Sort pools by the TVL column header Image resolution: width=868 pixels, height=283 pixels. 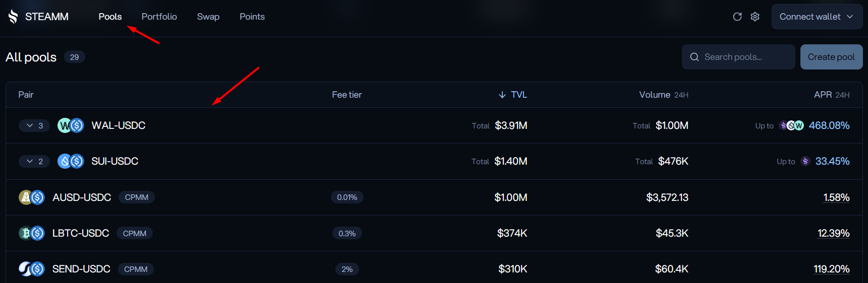click(513, 95)
